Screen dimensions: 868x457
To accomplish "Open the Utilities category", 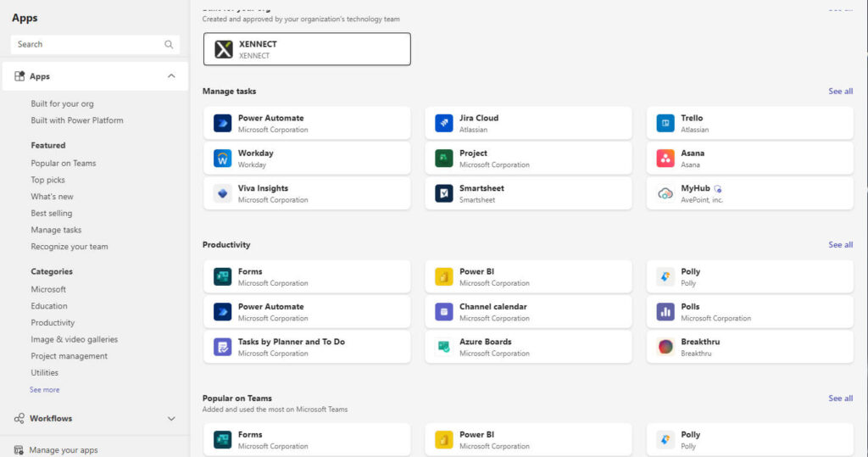I will click(x=44, y=373).
